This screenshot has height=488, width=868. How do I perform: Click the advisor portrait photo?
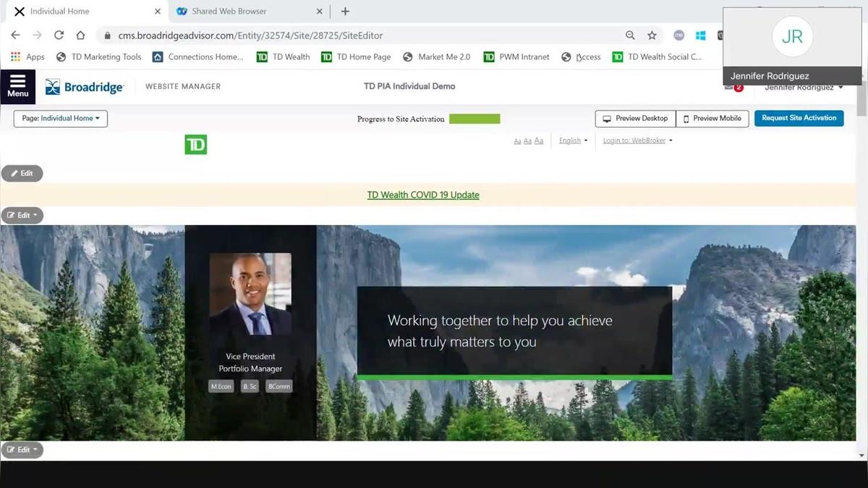[250, 294]
